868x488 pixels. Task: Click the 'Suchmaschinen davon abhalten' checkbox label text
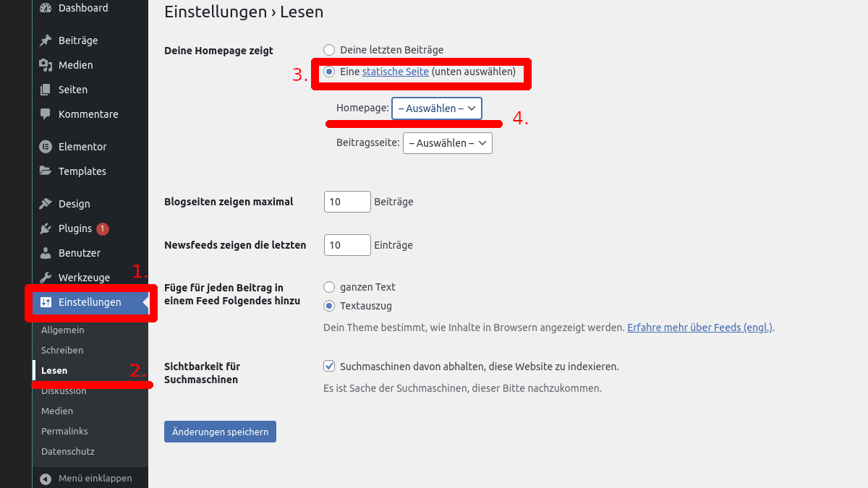point(479,367)
